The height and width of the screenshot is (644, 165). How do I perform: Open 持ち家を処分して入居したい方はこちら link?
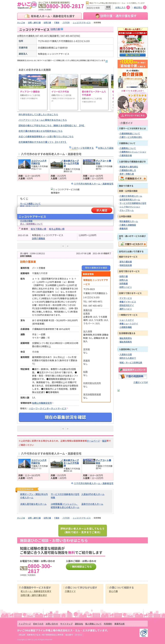[x=38, y=115]
